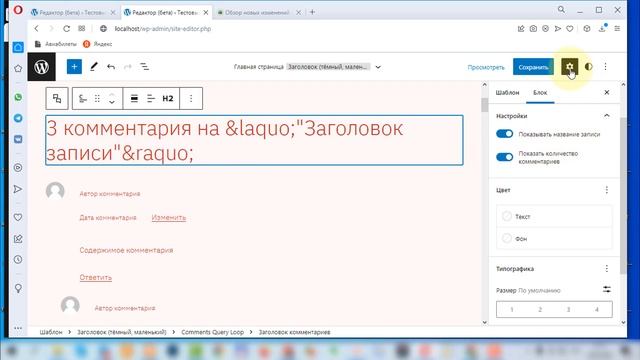Change text alignment in block toolbar
The height and width of the screenshot is (360, 640).
[x=151, y=98]
